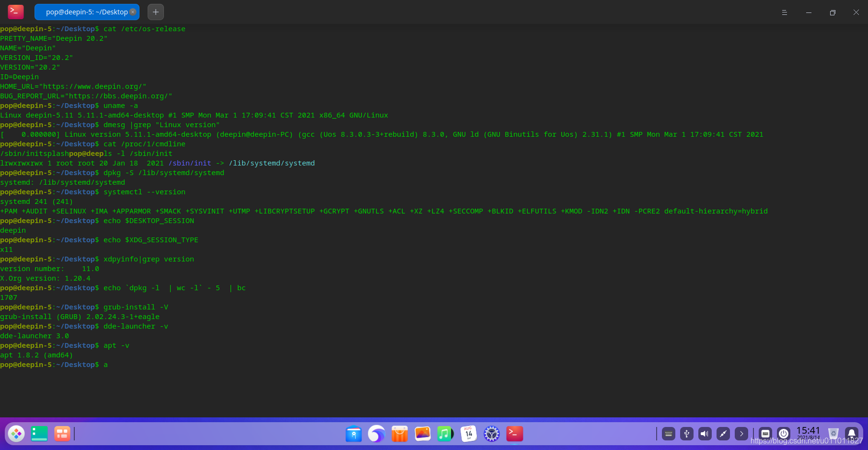The width and height of the screenshot is (868, 450).
Task: Open Control Center gear icon in dock
Action: click(x=492, y=434)
